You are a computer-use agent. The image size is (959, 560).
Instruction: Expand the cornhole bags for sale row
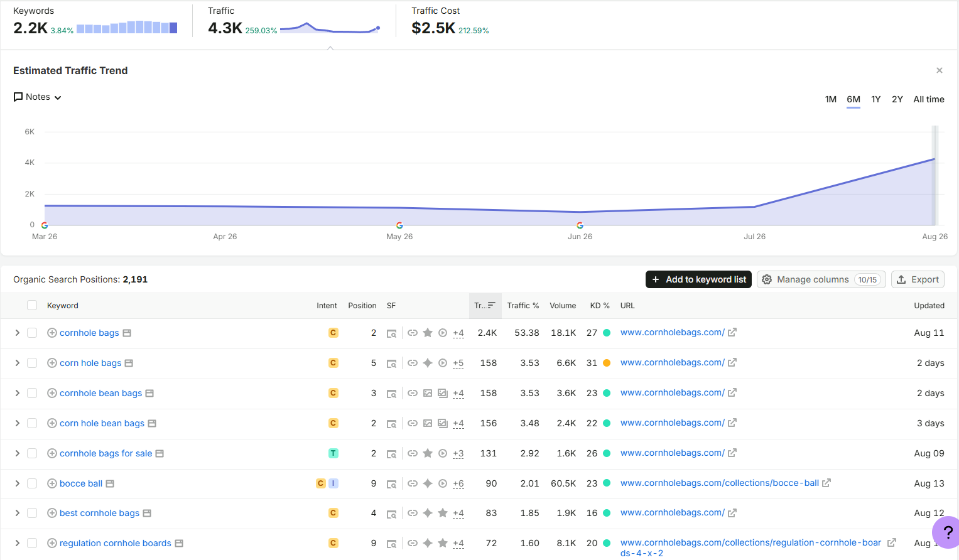[17, 453]
